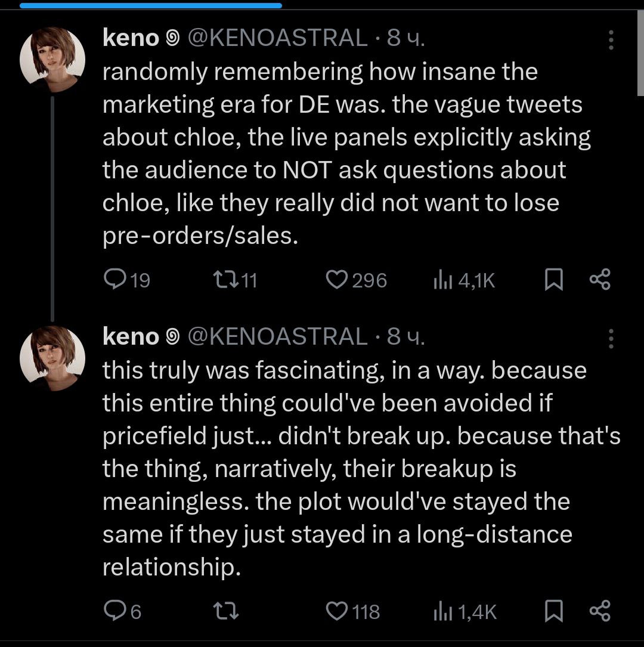The image size is (644, 647).
Task: Open more options menu on first tweet
Action: [x=611, y=40]
